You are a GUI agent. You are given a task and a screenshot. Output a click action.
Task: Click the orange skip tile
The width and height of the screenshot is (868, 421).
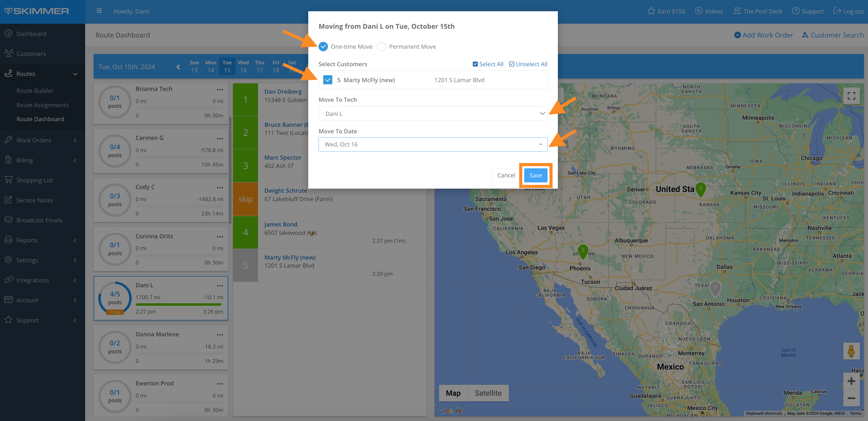point(245,199)
